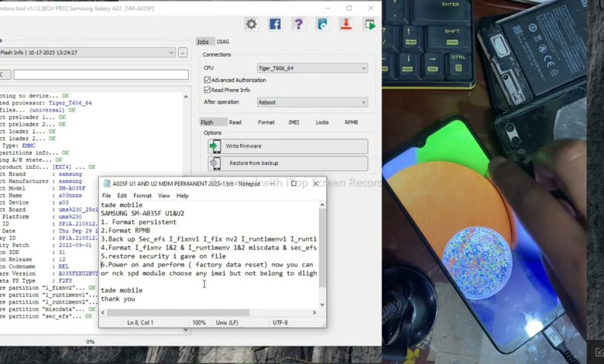Click the red download arrow icon

pyautogui.click(x=346, y=25)
